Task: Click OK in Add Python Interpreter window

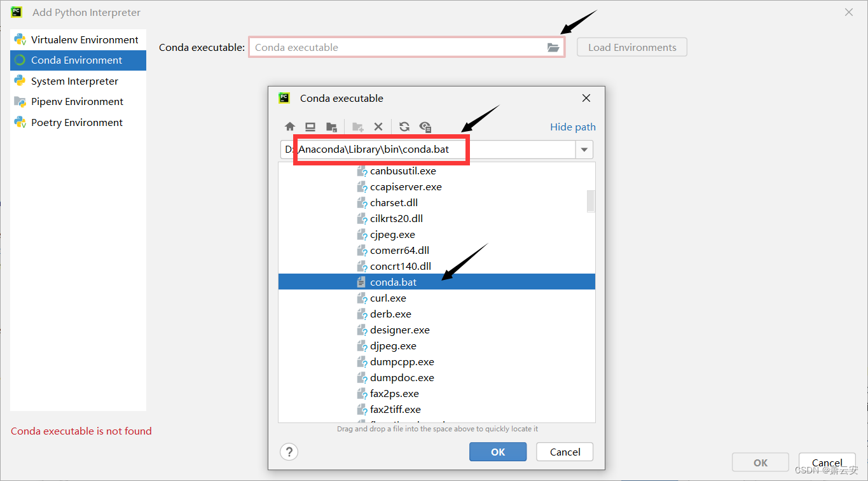Action: tap(761, 463)
